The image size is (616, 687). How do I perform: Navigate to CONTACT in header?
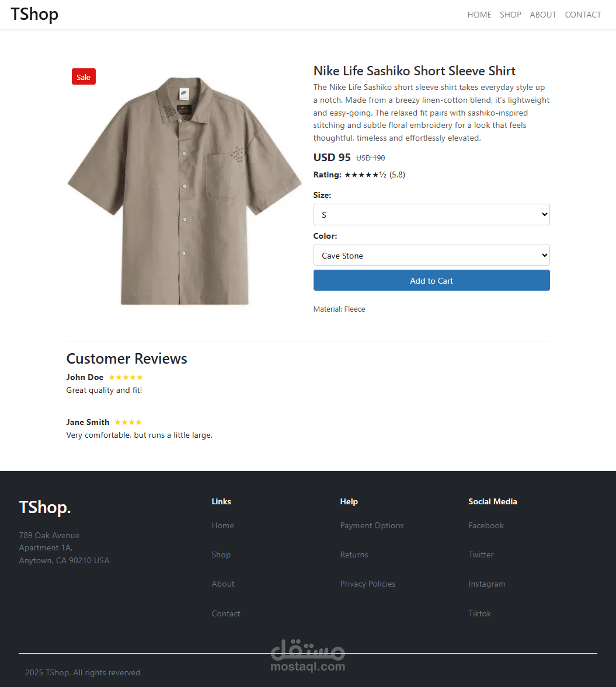(x=583, y=15)
